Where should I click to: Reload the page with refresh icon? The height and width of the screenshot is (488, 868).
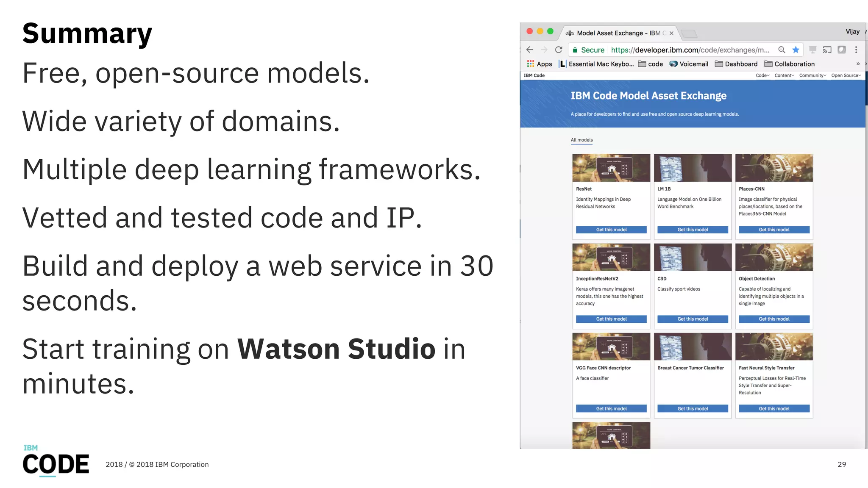pos(559,50)
